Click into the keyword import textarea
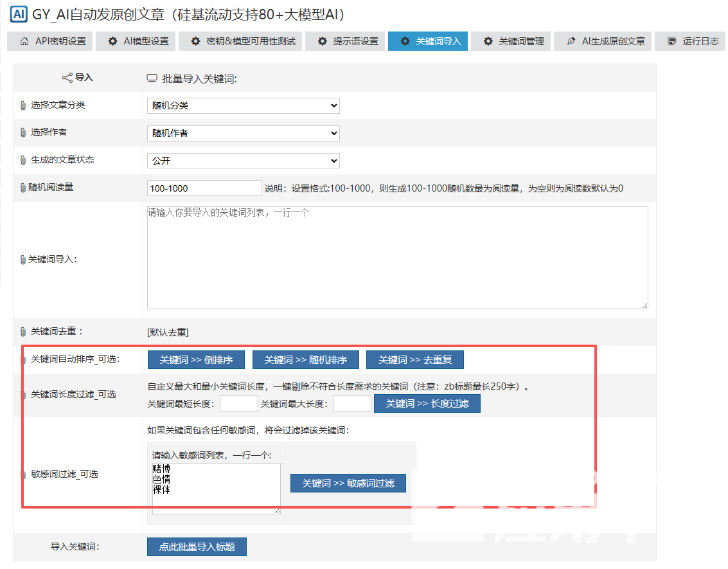Screen dimensions: 728x569 coord(397,257)
